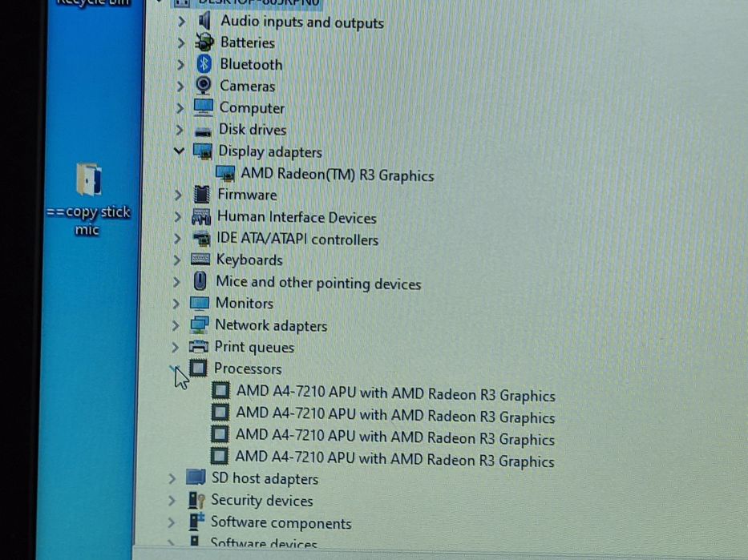Expand the SD host adapters node
The image size is (748, 560).
pos(172,478)
